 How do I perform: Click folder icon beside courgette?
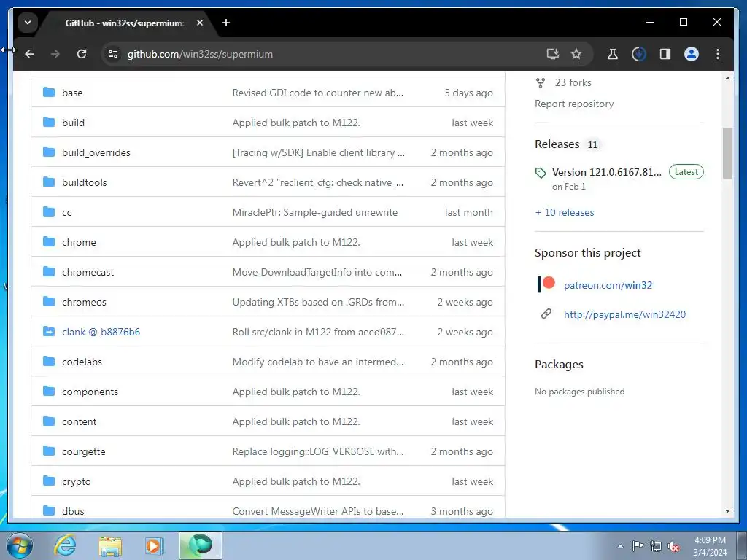(x=49, y=451)
